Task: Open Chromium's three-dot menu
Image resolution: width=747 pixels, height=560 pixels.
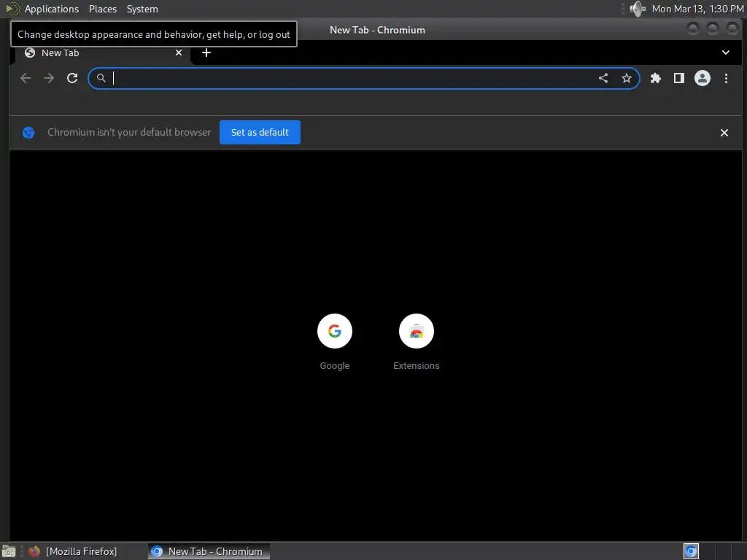Action: tap(726, 78)
